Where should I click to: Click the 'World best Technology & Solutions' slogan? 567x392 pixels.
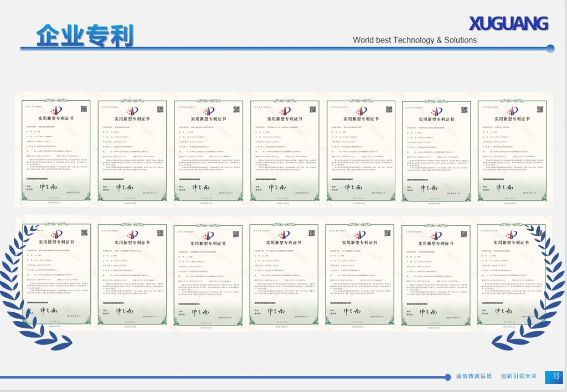[414, 40]
